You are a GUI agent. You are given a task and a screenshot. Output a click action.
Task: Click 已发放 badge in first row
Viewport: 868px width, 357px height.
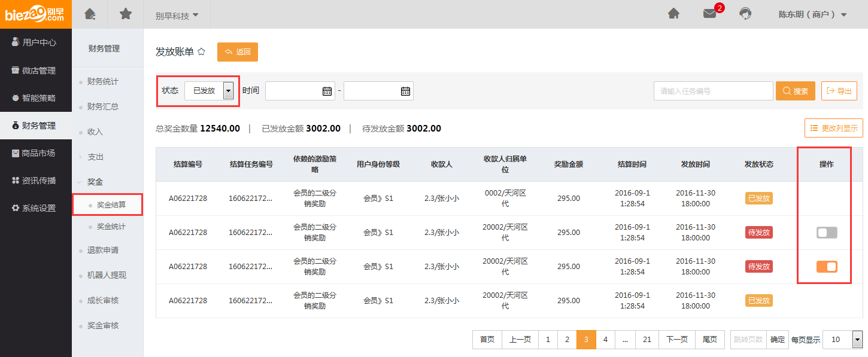(758, 198)
